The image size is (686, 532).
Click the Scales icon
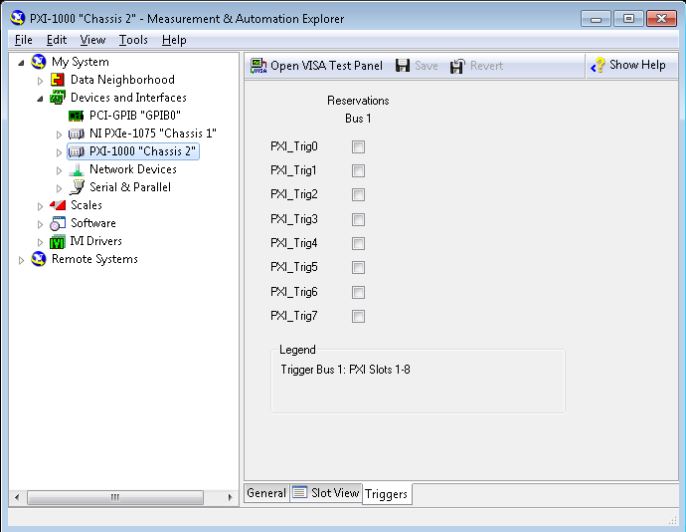57,205
